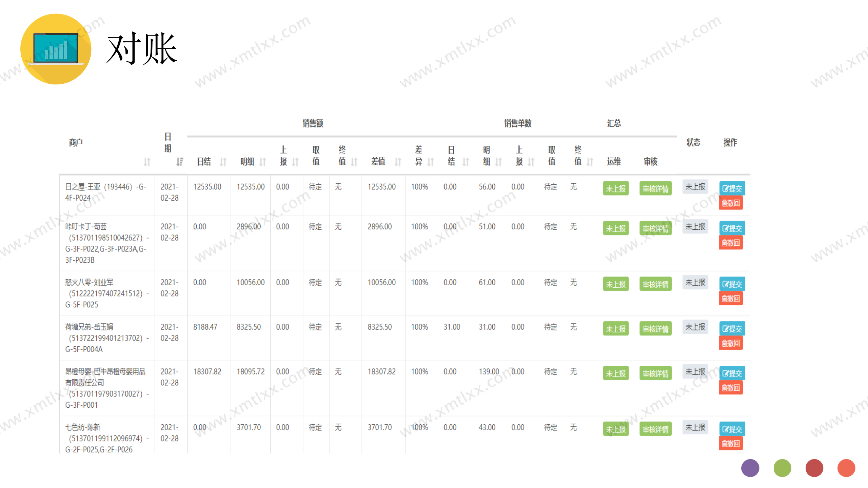Viewport: 868px width, 488px height.
Task: Withdraw the 七色纺-陈新 row
Action: [731, 443]
